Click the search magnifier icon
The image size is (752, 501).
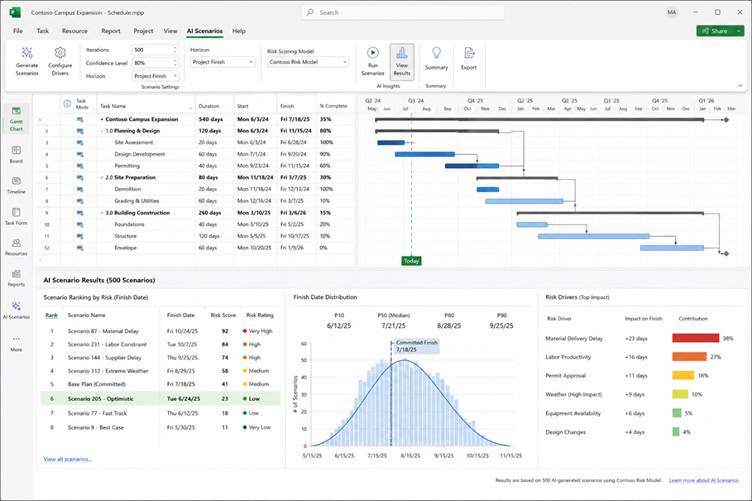point(310,12)
